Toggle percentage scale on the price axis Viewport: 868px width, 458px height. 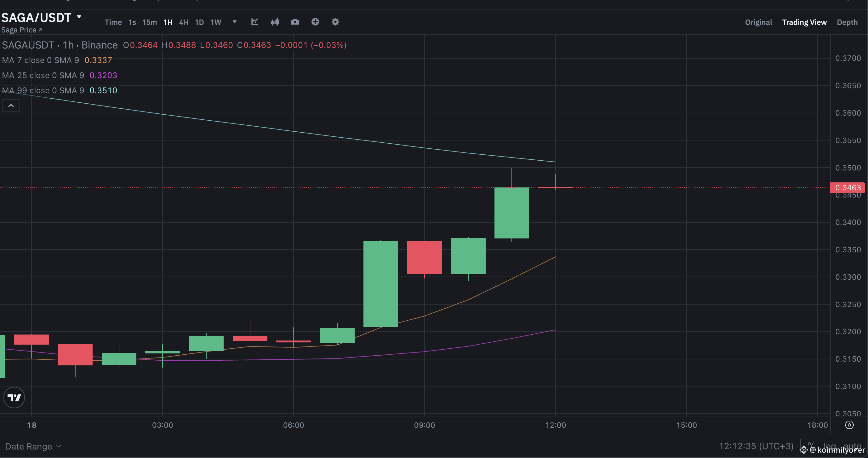coord(810,445)
